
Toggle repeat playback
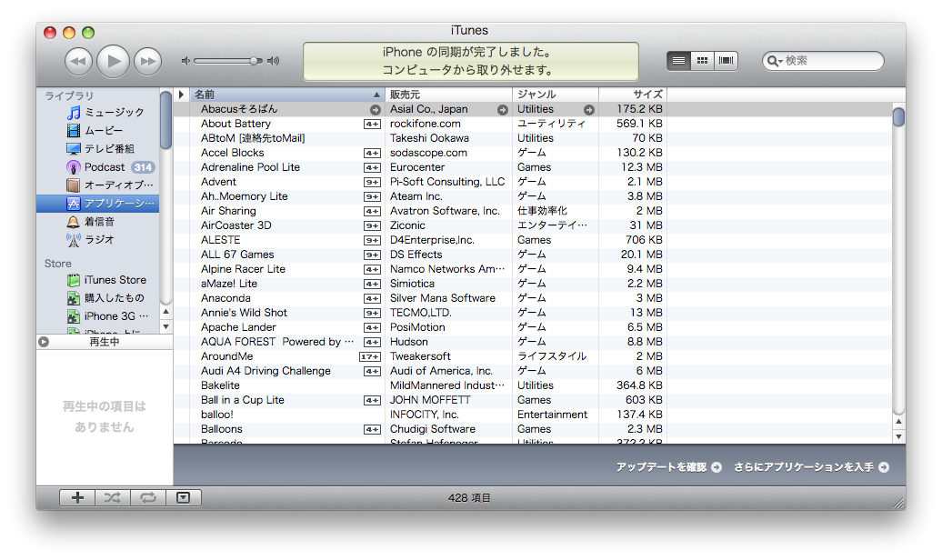[148, 497]
